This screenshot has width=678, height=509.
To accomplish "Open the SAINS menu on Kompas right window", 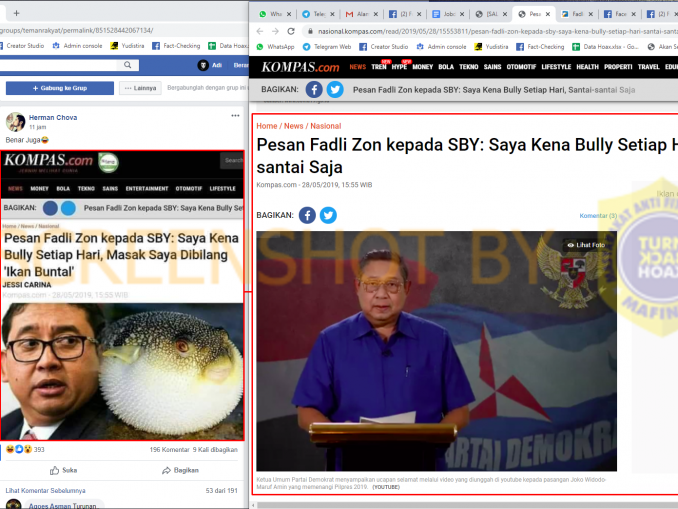I will [492, 67].
